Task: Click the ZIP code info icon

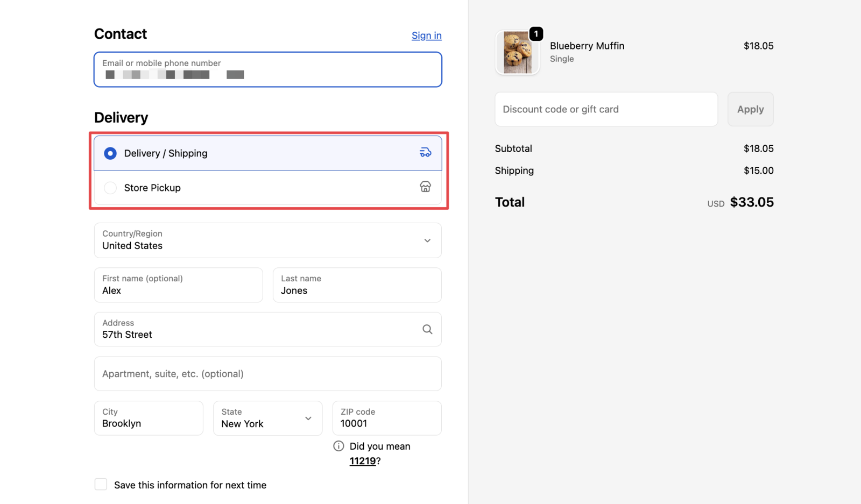Action: pyautogui.click(x=338, y=446)
